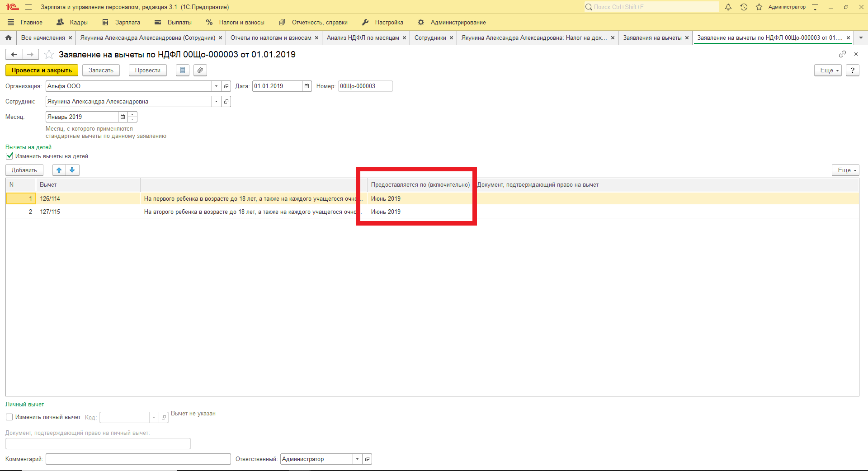Toggle 'Изменить вычеты на детей' checkbox
The height and width of the screenshot is (471, 868).
click(9, 156)
